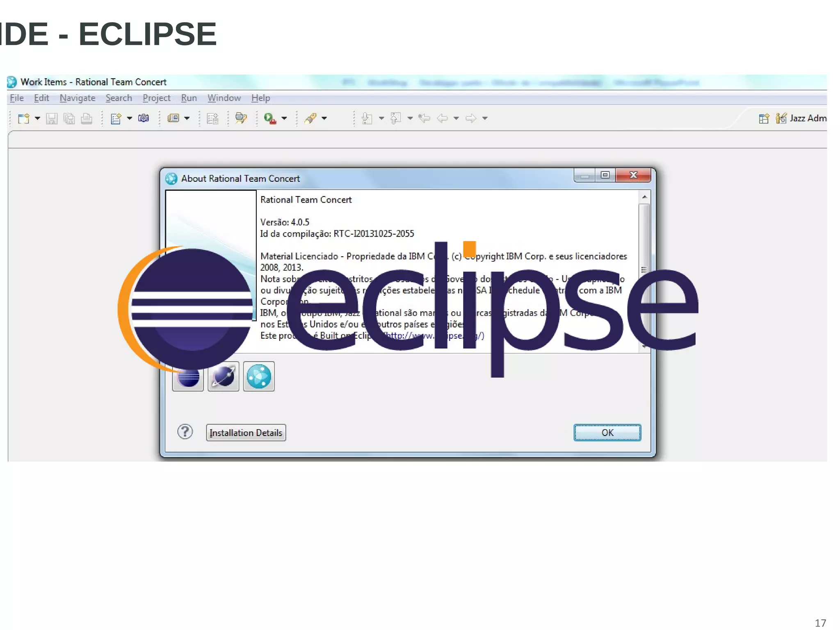Click the Next Annotation toolbar icon

click(x=367, y=119)
